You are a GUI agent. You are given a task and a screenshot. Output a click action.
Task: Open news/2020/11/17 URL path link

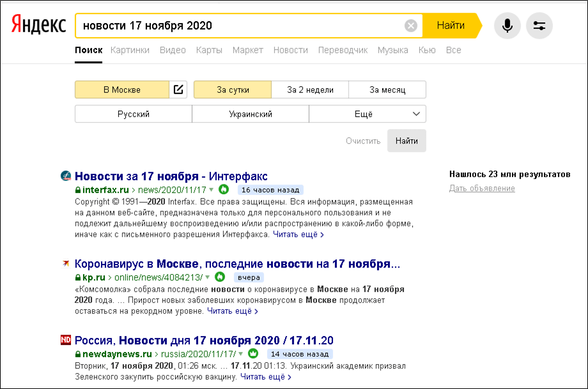click(x=172, y=190)
